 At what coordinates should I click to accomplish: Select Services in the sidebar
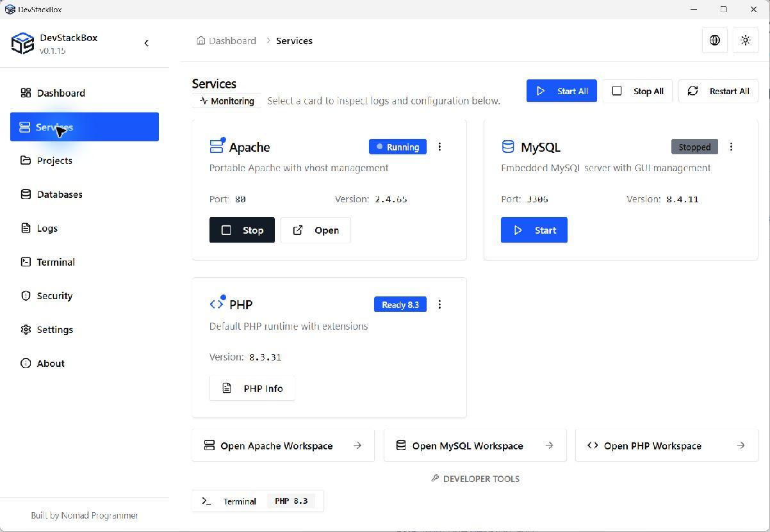(85, 127)
